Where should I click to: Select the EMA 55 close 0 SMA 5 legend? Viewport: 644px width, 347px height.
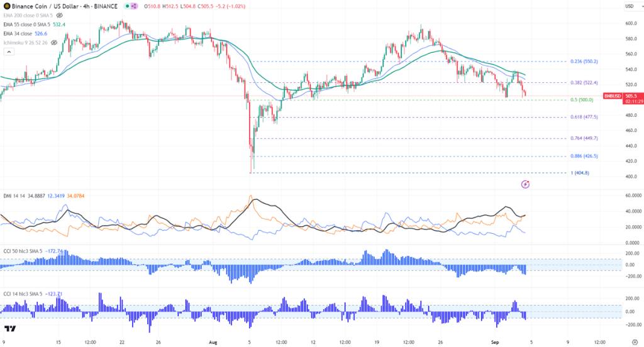tap(26, 25)
